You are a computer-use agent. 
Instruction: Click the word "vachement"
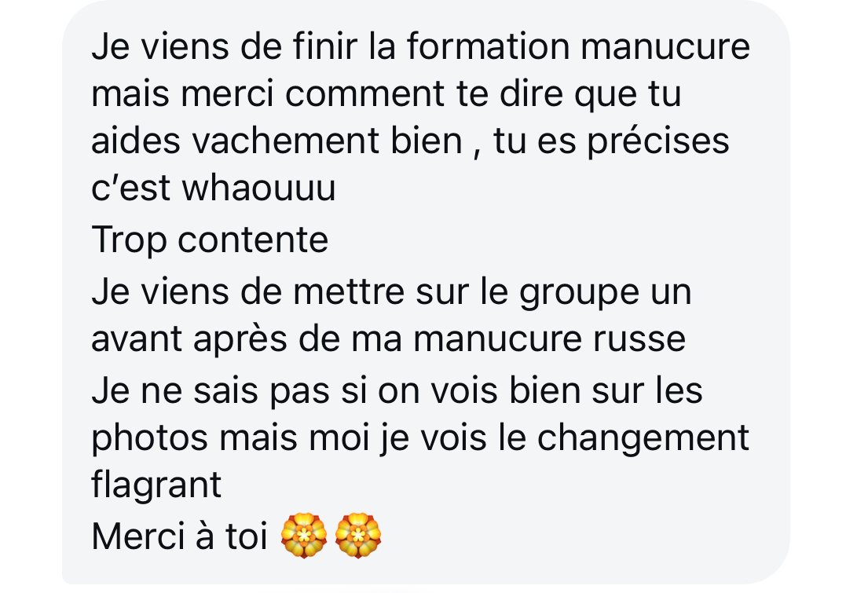(286, 140)
